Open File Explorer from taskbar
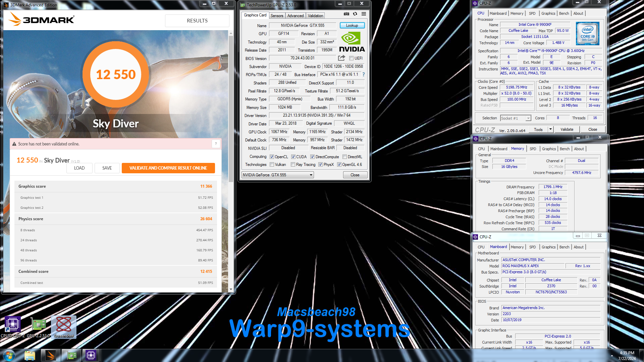The width and height of the screenshot is (644, 362). pyautogui.click(x=30, y=355)
